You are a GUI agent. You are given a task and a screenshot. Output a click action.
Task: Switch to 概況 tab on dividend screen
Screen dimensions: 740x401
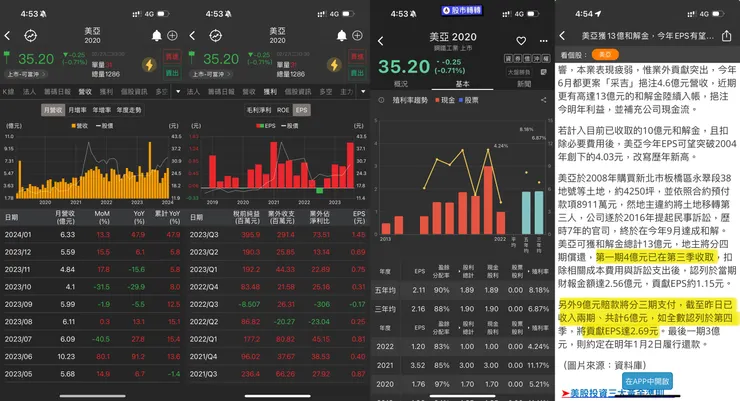[401, 84]
